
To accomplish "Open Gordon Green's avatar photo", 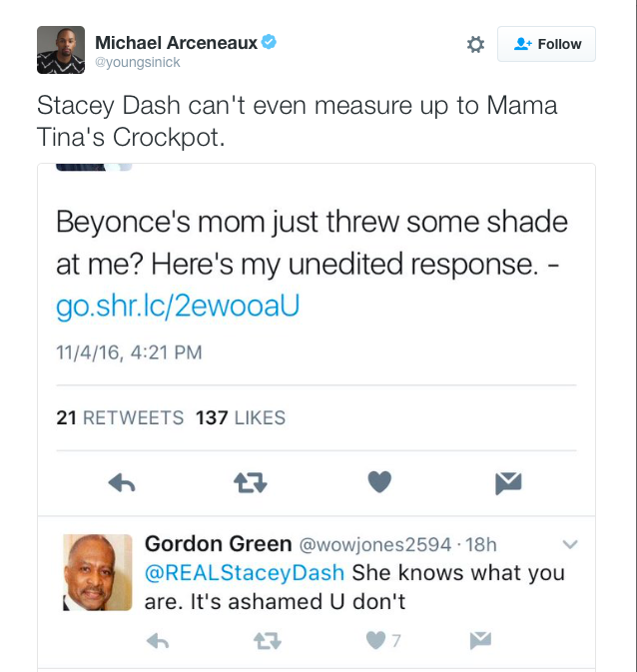I will coord(98,572).
